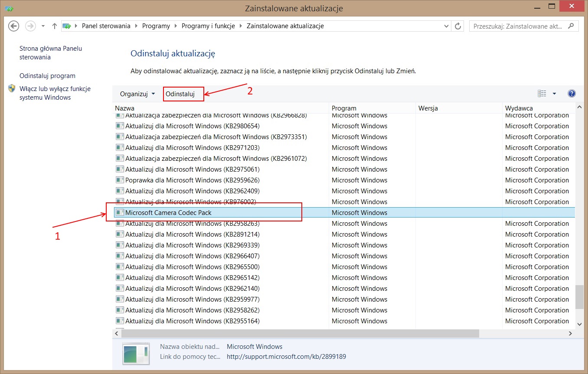Click the icon beside update KB2980654
Viewport: 588px width, 374px height.
(x=120, y=126)
